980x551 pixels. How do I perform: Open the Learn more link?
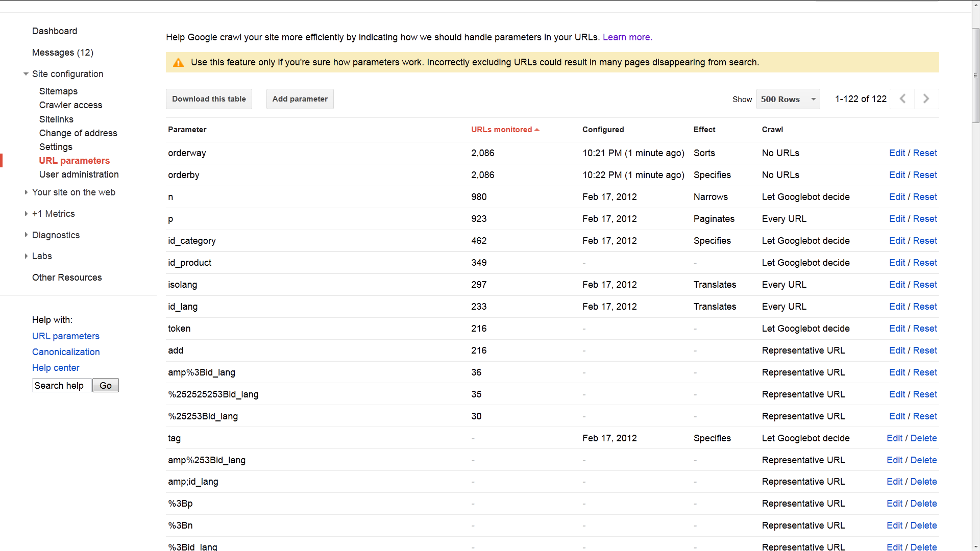point(627,37)
